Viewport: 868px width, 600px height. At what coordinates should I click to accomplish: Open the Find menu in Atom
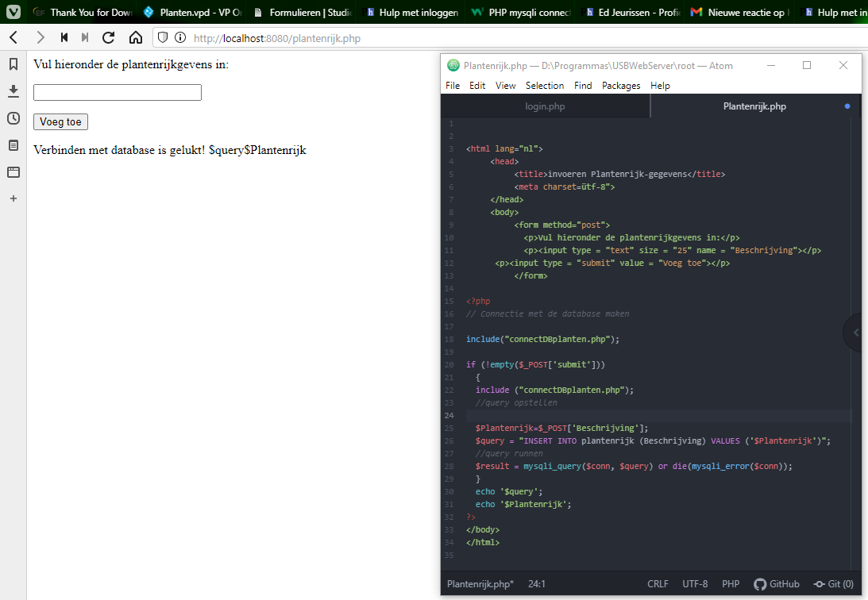coord(583,85)
